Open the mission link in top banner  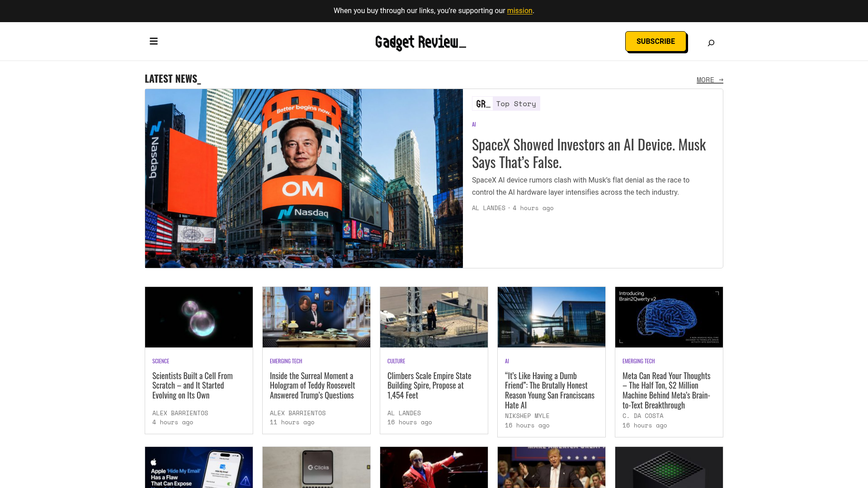[x=519, y=11]
